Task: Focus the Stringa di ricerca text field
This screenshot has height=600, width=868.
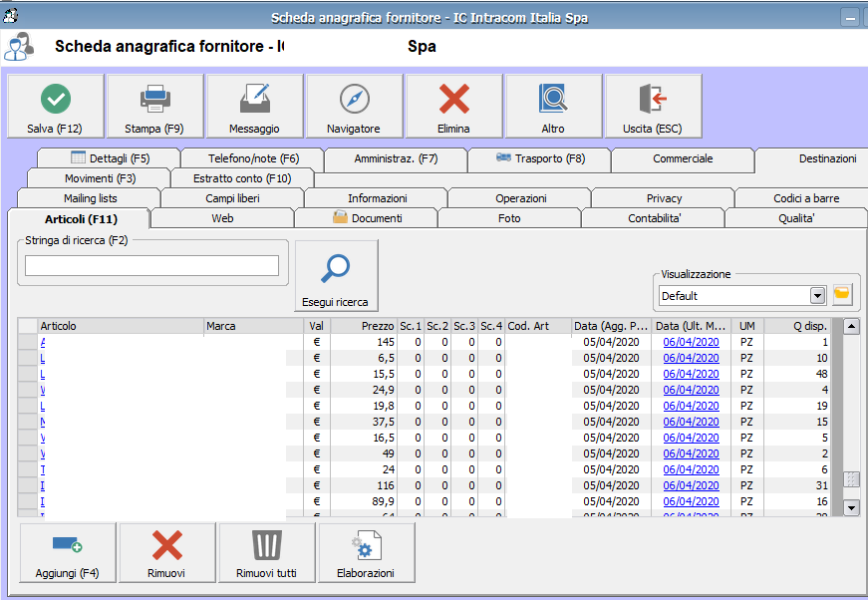Action: (151, 265)
